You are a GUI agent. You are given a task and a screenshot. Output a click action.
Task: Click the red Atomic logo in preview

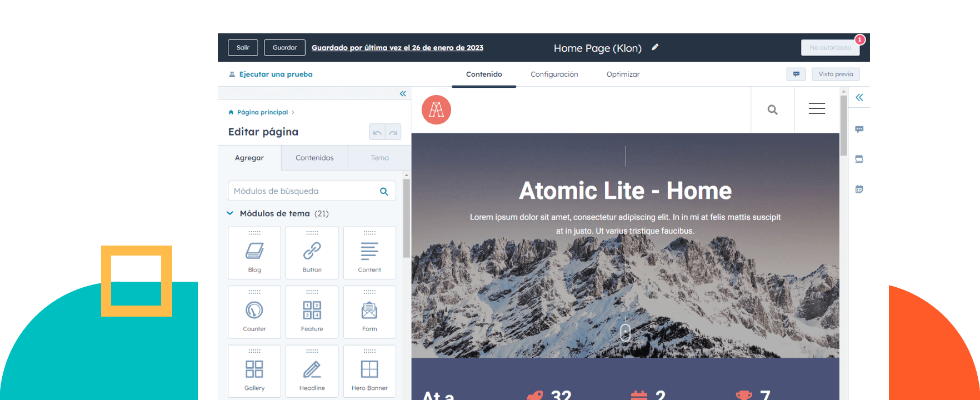pyautogui.click(x=436, y=109)
